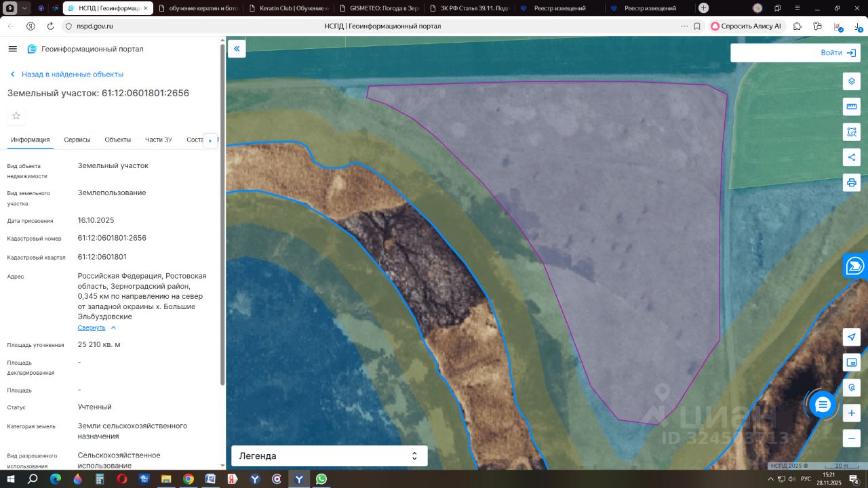Go back via Назад в найденные объекты

66,75
